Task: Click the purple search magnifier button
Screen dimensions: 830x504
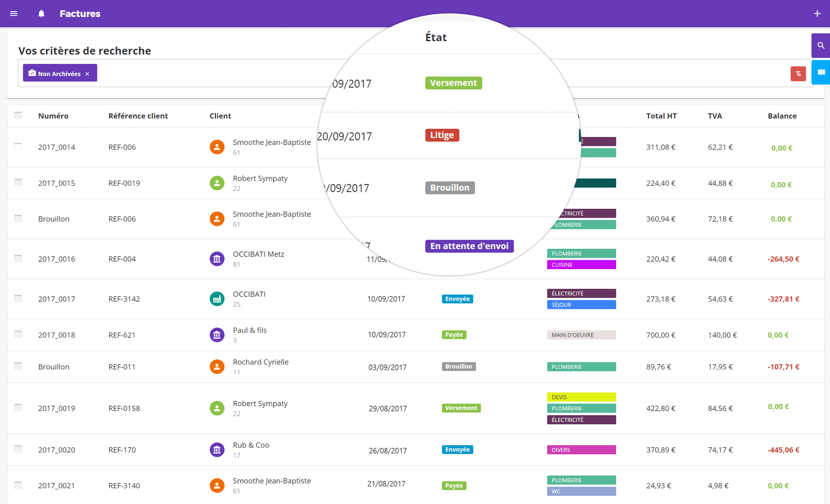Action: (821, 46)
